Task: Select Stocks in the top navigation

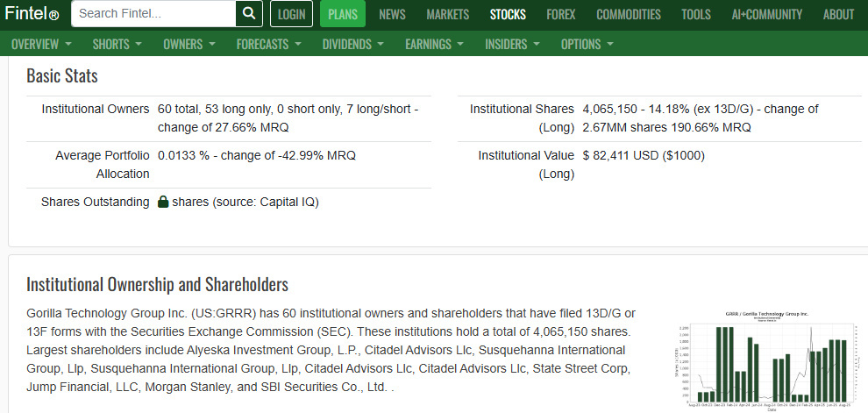Action: [508, 14]
